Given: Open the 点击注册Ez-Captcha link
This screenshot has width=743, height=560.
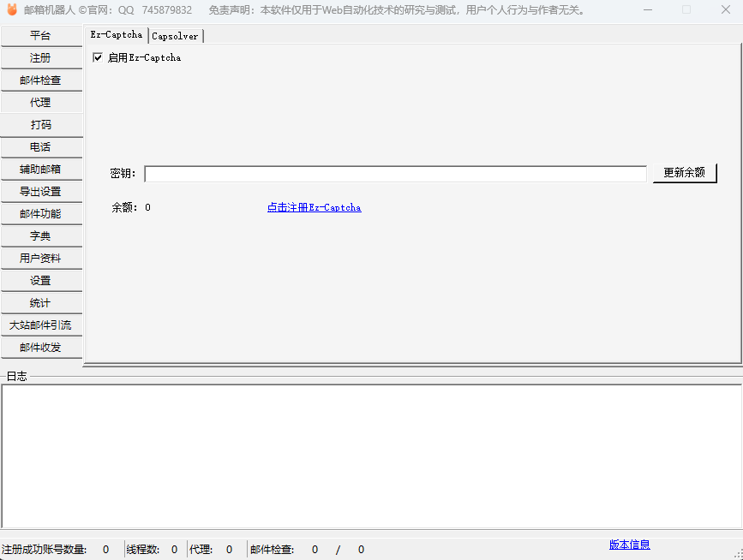Looking at the screenshot, I should (x=314, y=207).
